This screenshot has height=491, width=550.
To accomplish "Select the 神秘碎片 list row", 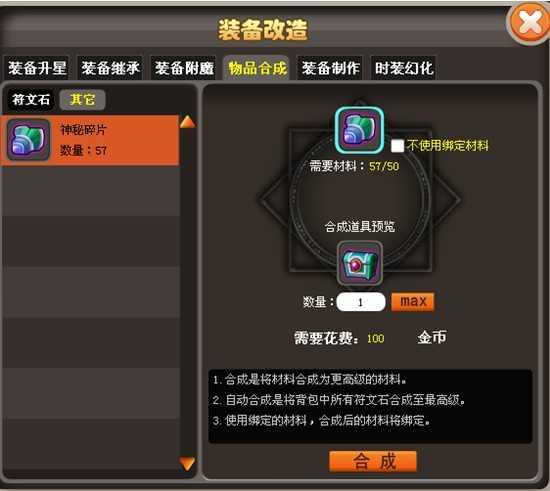I will pos(90,140).
